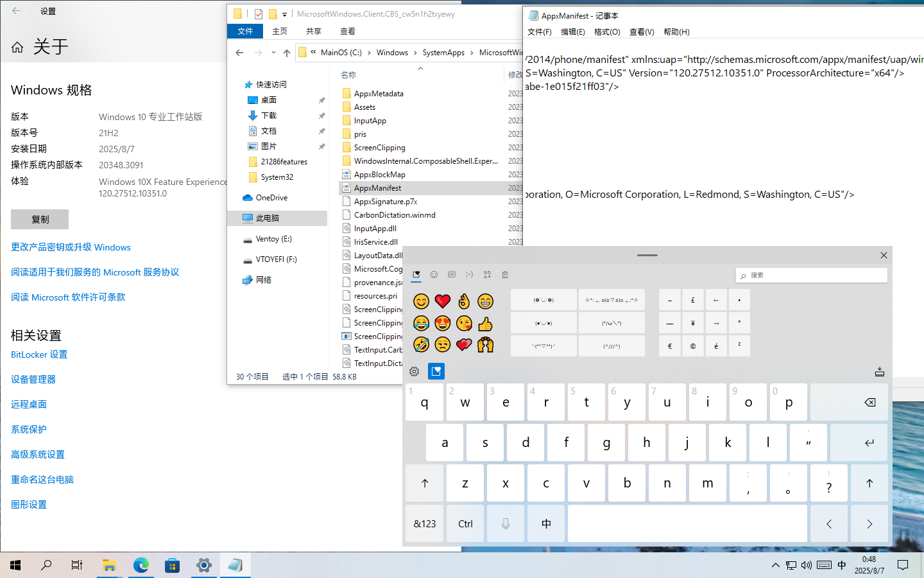Screen dimensions: 924x578
Task: Open the 查看 tab in Explorer ribbon
Action: [348, 31]
